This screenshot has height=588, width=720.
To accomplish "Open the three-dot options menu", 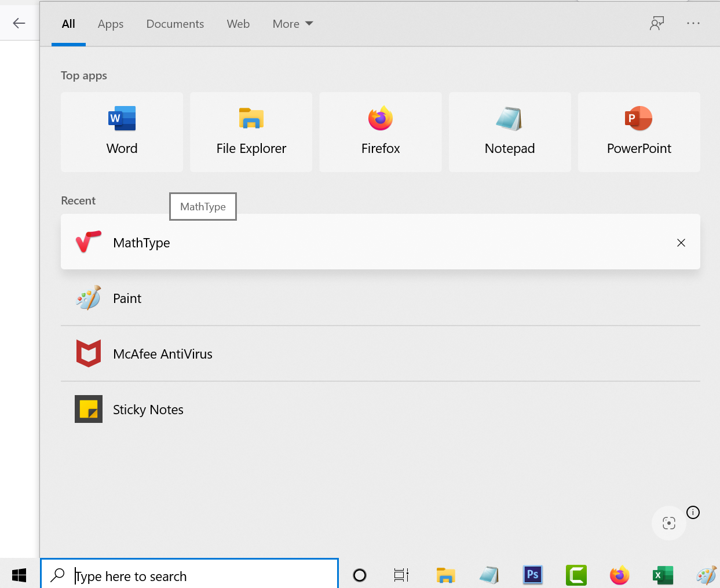I will pyautogui.click(x=693, y=23).
